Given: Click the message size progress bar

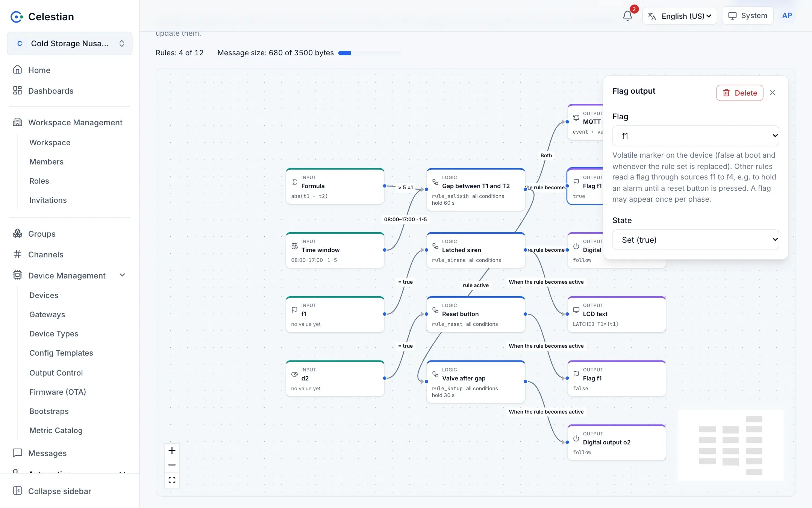Looking at the screenshot, I should (x=370, y=53).
